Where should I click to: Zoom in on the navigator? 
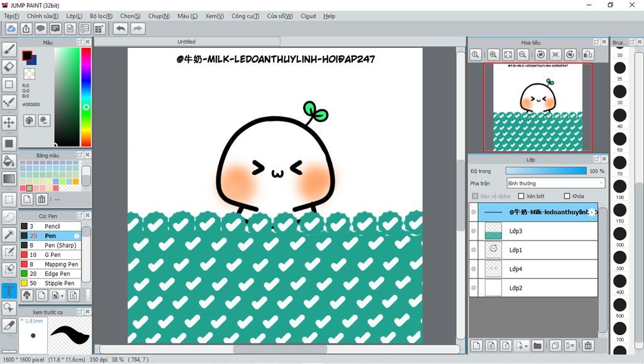coord(493,54)
